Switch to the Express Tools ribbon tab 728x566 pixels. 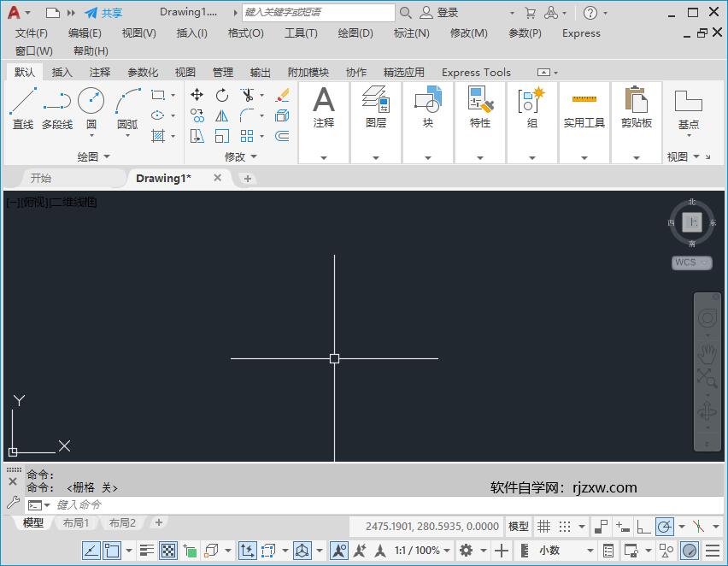[476, 73]
